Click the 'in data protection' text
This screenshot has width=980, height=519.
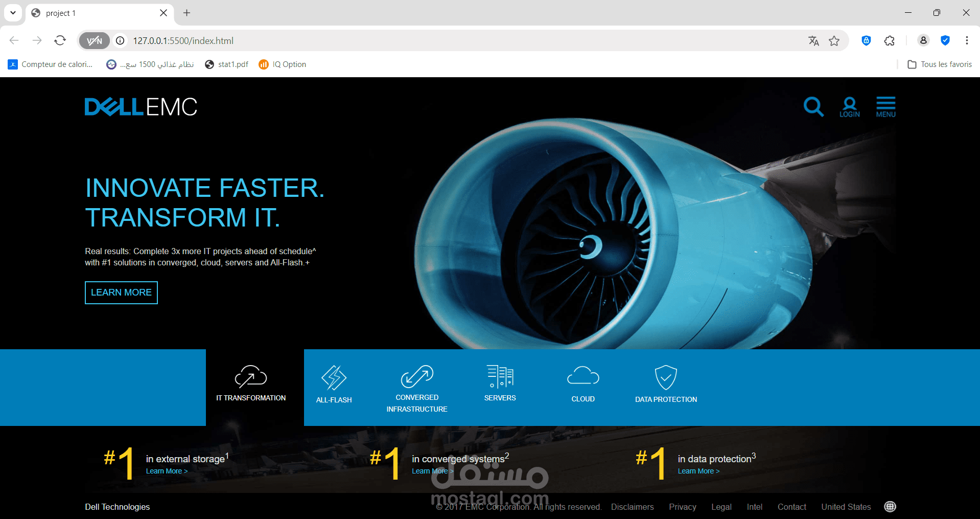[x=714, y=459]
